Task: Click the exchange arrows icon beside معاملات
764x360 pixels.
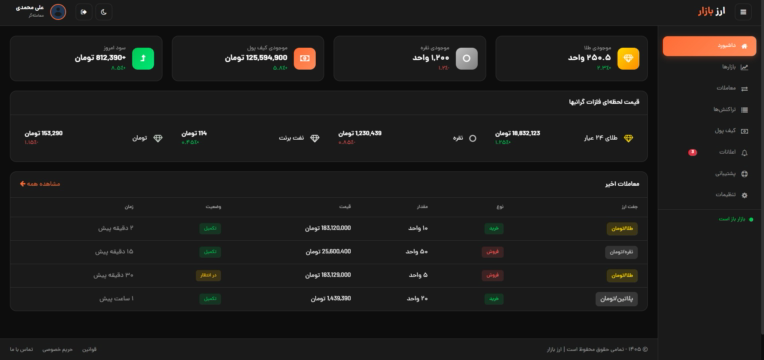Action: tap(744, 89)
